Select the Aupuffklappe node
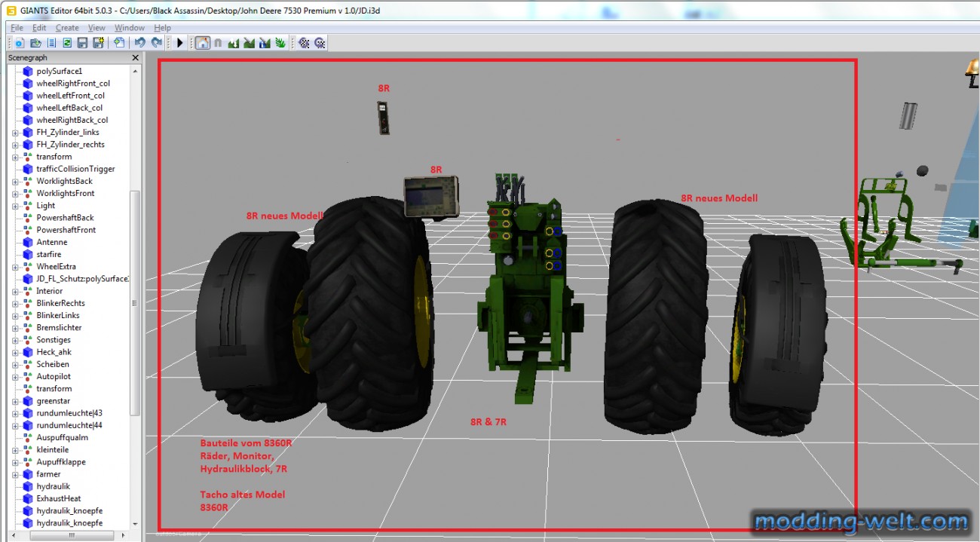980x542 pixels. (61, 462)
